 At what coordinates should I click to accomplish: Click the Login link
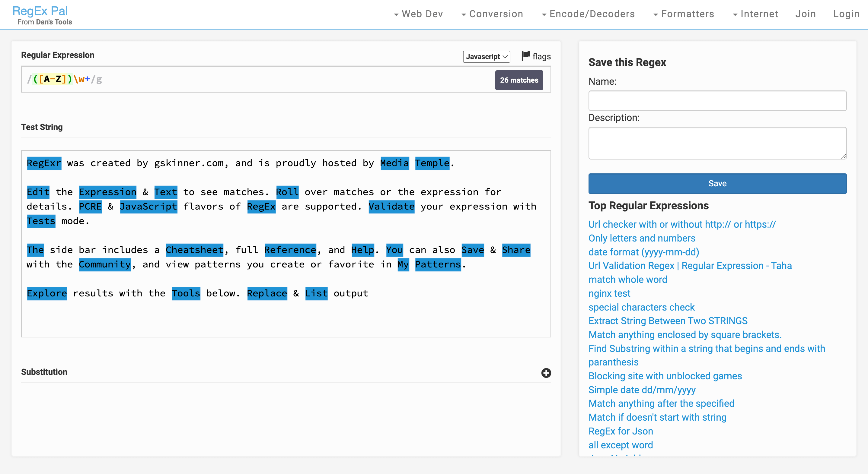pos(846,14)
